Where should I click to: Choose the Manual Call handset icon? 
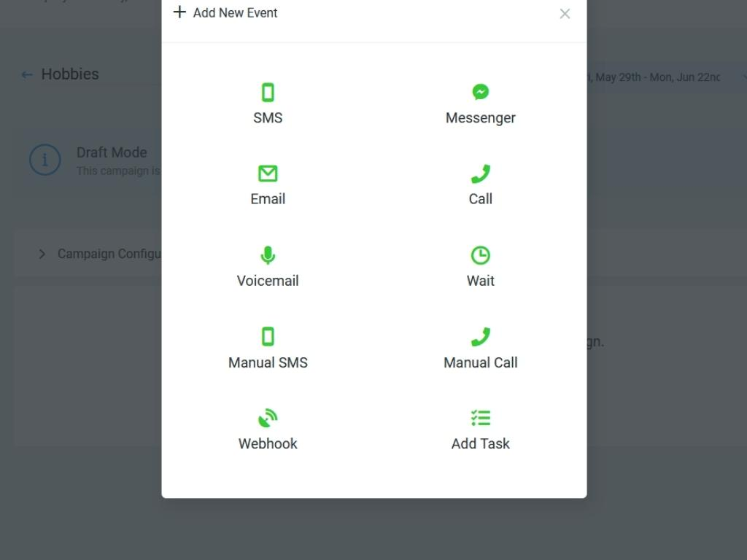(480, 337)
